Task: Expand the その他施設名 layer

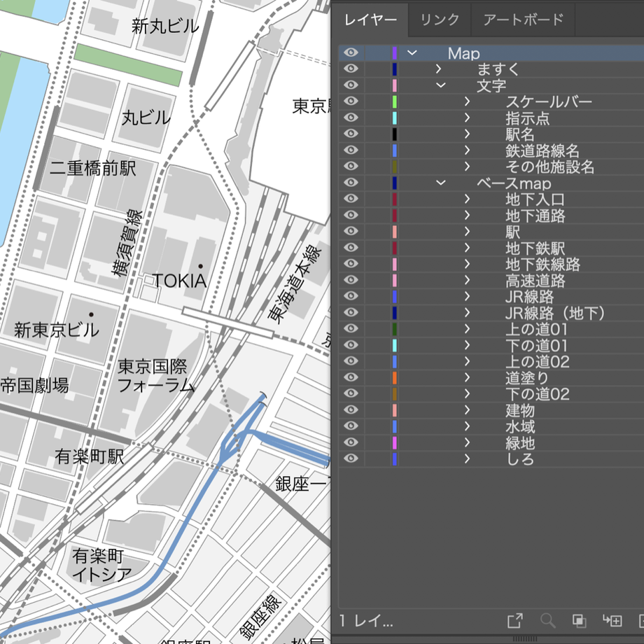Action: click(467, 166)
